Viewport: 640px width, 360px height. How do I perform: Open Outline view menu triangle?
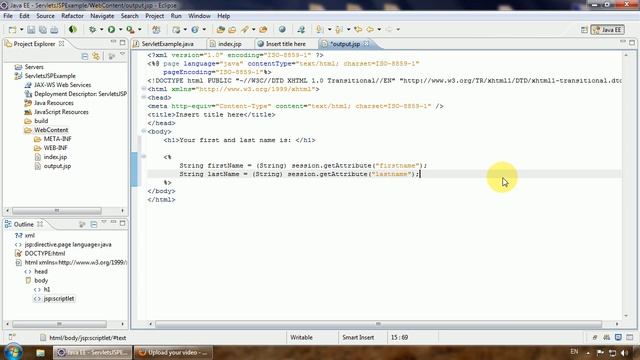tap(104, 222)
